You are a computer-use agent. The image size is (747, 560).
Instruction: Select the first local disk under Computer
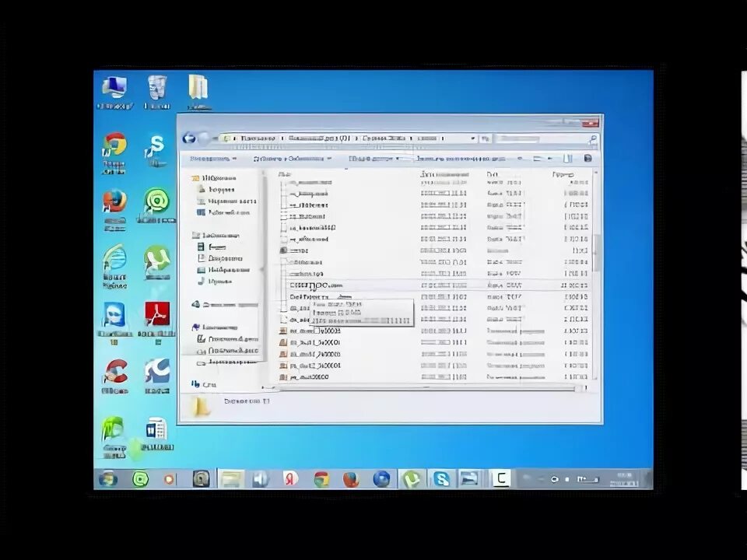[228, 339]
